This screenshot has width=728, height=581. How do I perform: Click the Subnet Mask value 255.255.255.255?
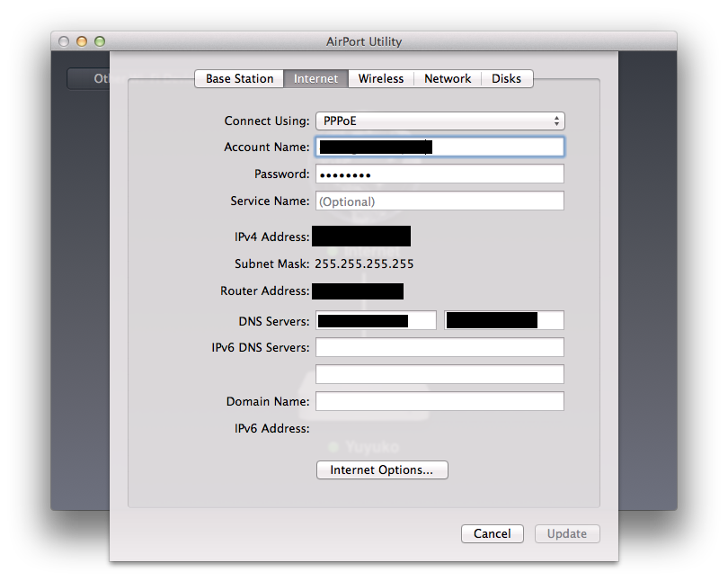click(364, 264)
